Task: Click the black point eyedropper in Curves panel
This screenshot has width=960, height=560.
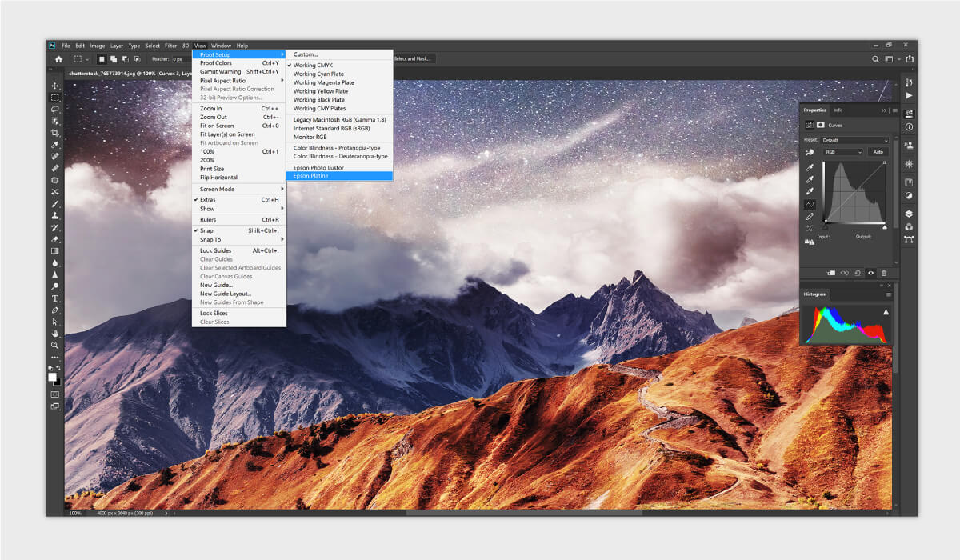Action: 810,168
